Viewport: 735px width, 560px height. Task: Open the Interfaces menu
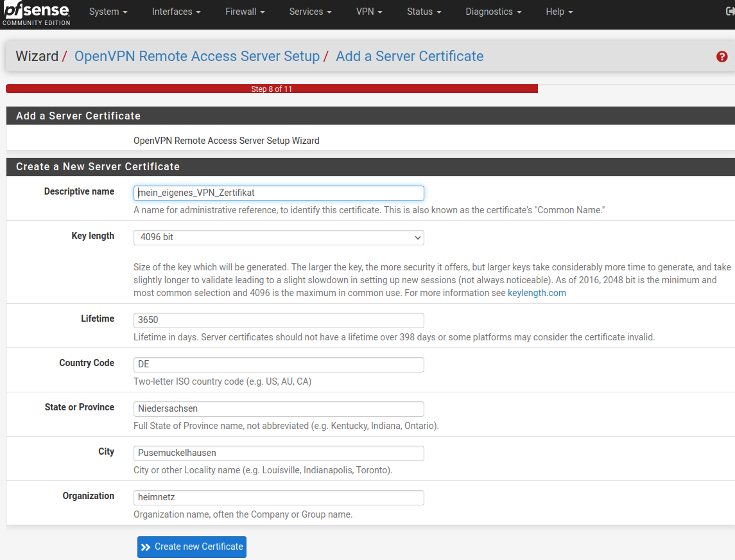pos(177,12)
